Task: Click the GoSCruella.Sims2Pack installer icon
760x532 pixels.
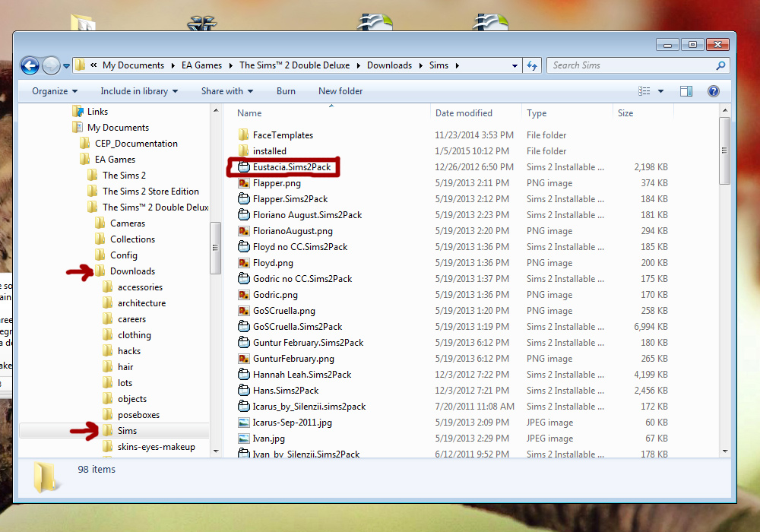Action: coord(245,326)
